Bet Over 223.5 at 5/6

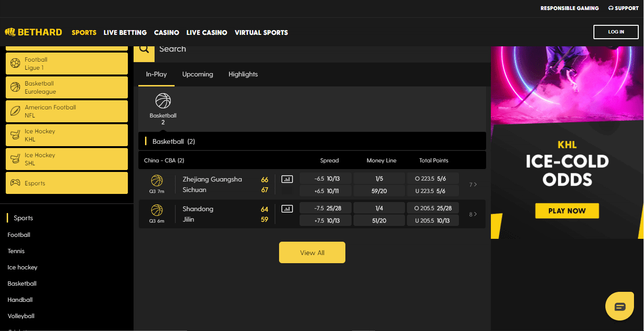pos(433,179)
